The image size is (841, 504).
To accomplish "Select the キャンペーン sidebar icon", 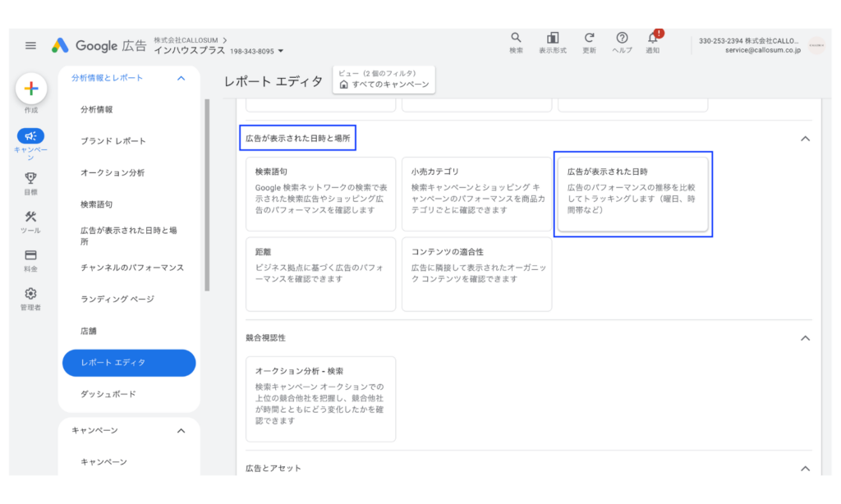I will pyautogui.click(x=30, y=136).
